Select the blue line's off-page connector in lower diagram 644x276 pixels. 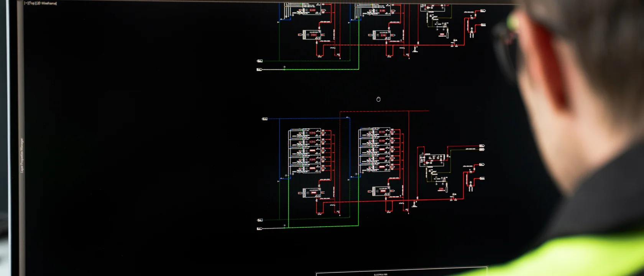[x=264, y=119]
